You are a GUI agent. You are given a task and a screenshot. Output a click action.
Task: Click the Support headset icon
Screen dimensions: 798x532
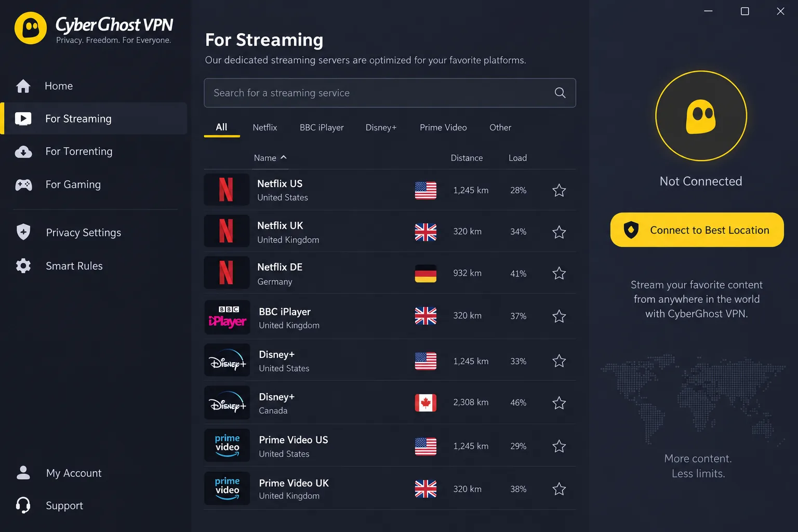pos(23,505)
